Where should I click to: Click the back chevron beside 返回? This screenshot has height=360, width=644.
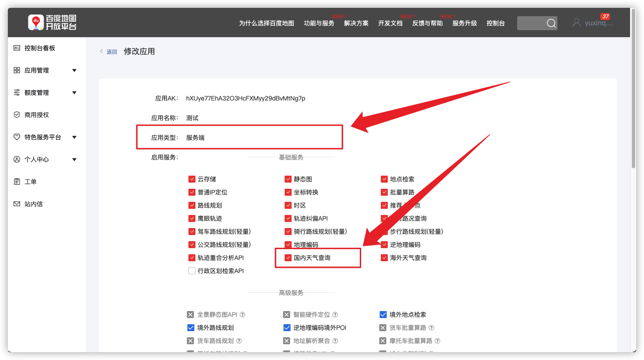101,52
